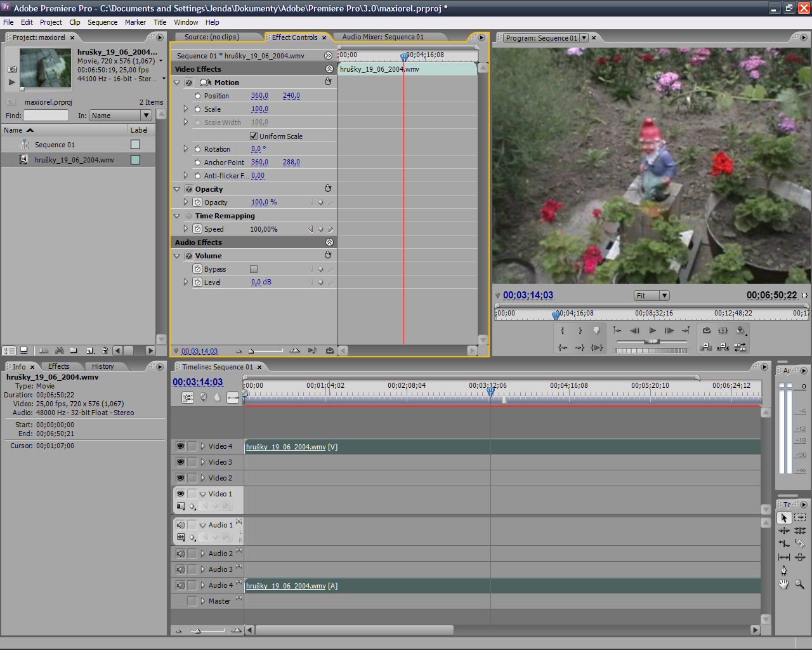Enable the Bypass checkbox for Volume
The width and height of the screenshot is (812, 650).
click(252, 269)
